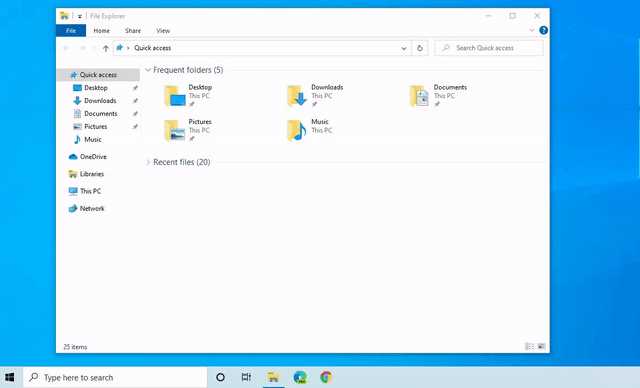Click the Forward navigation arrow
The height and width of the screenshot is (388, 640).
[83, 48]
